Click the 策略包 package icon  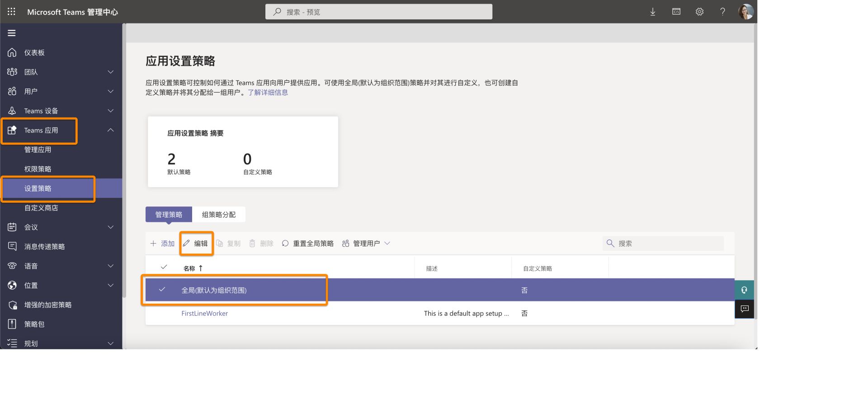click(x=12, y=324)
